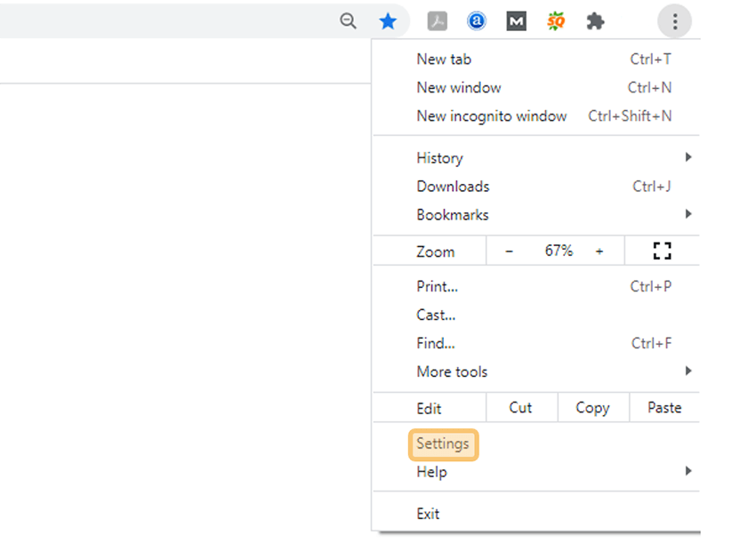Expand the More tools submenu
Viewport: 756px width, 543px height.
[536, 371]
